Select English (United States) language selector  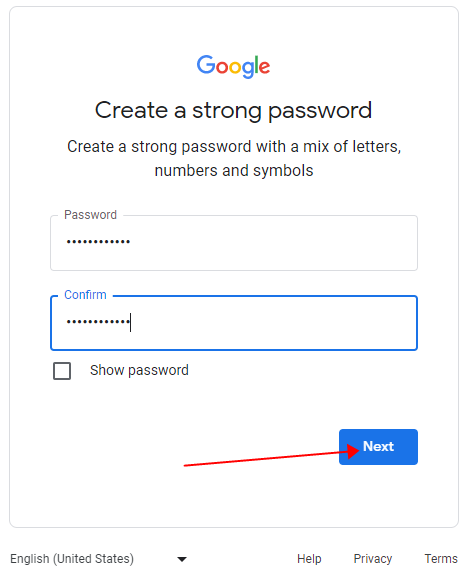point(99,559)
